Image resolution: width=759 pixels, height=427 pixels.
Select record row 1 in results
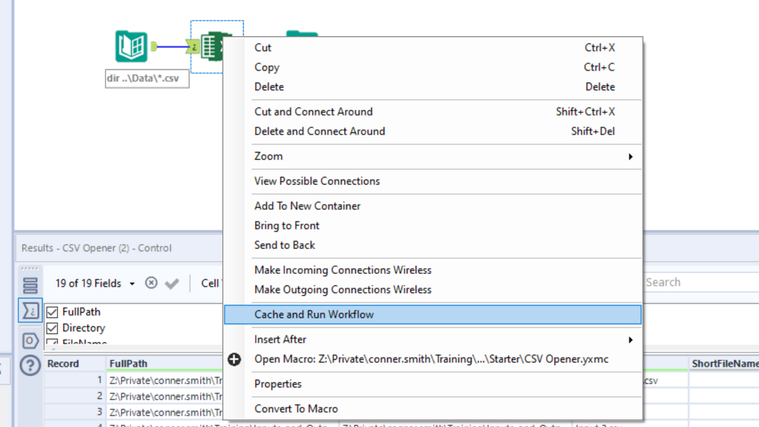(x=75, y=381)
